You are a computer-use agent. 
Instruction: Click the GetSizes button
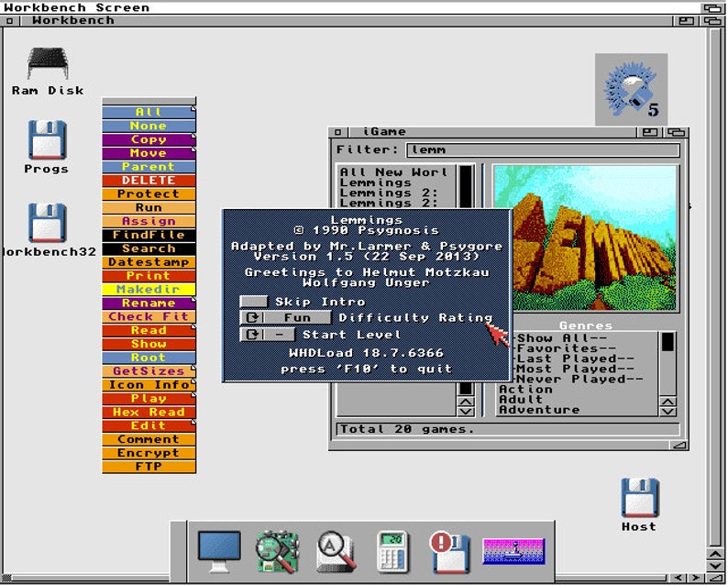(149, 371)
